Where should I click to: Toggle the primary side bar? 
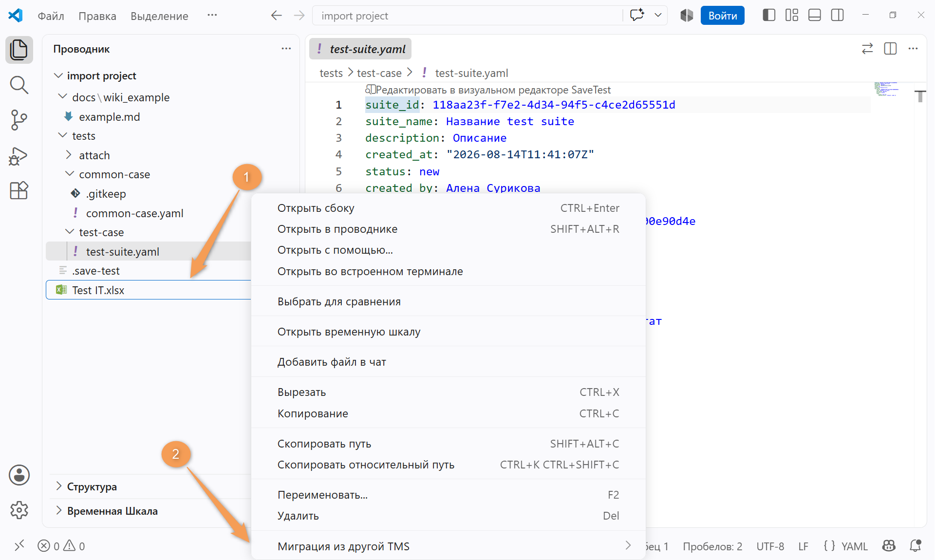click(769, 16)
